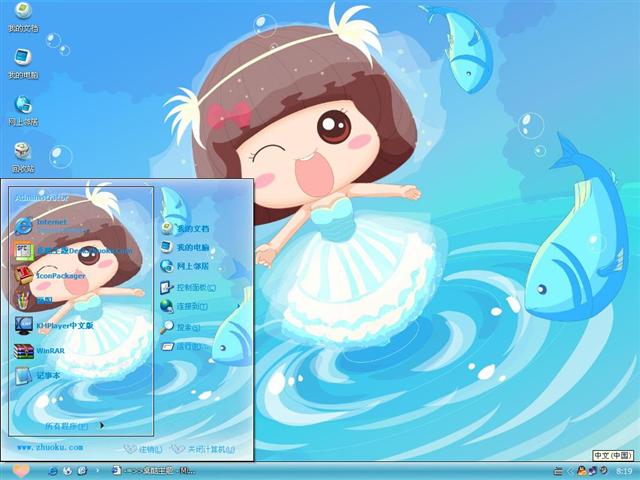The height and width of the screenshot is (480, 640).
Task: Open 回收站 recycle bin on desktop
Action: coord(23,158)
